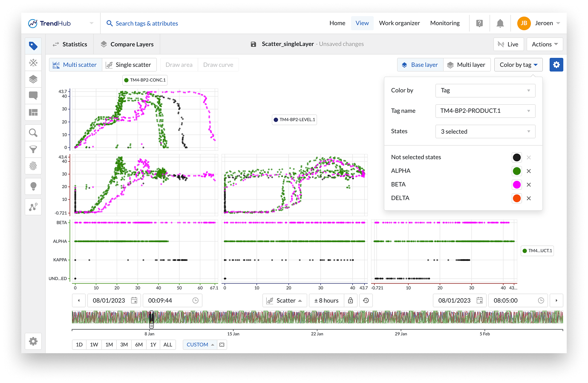This screenshot has height=383, width=588.
Task: Click the layers icon in left sidebar
Action: click(x=33, y=79)
